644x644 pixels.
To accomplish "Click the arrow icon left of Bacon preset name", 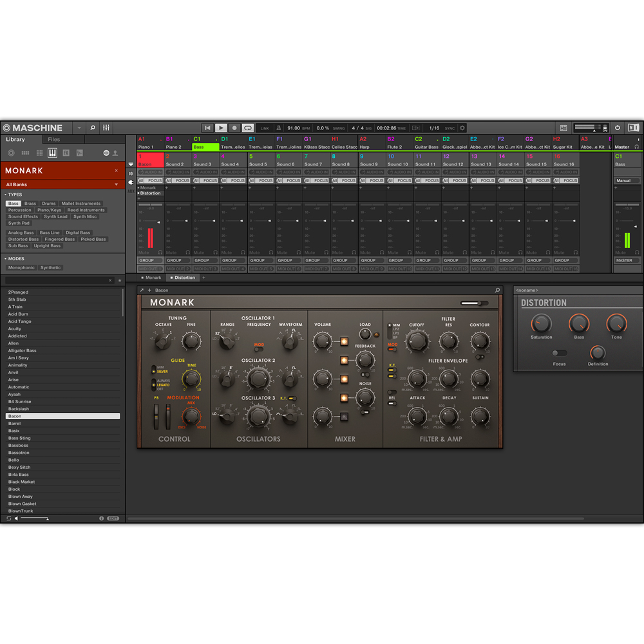I will point(142,290).
